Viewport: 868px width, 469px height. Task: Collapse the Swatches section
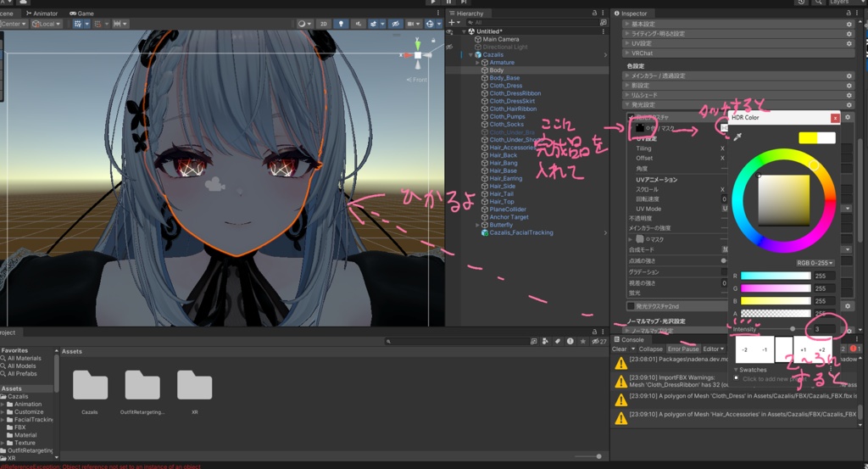737,370
